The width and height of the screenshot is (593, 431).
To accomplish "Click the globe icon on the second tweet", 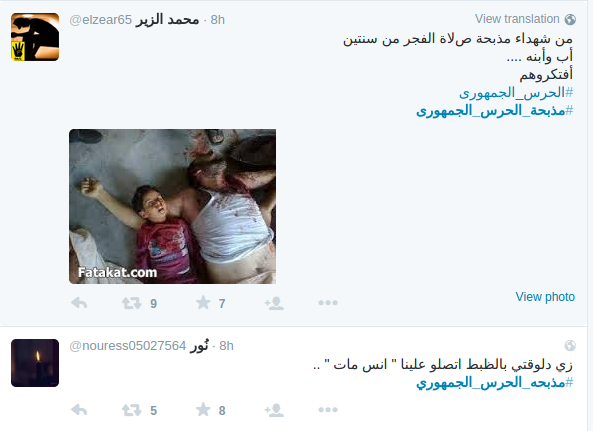I will (570, 346).
